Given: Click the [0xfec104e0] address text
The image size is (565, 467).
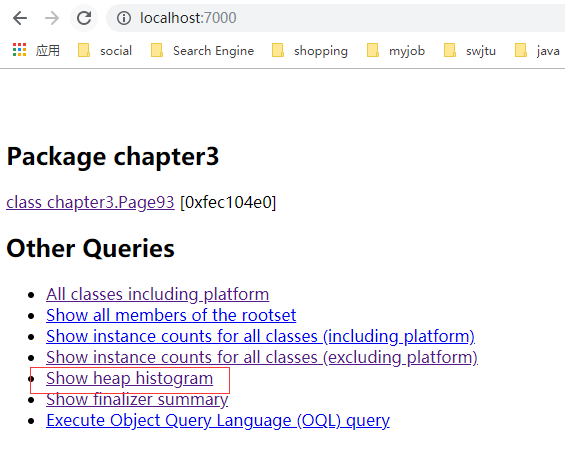Looking at the screenshot, I should [x=228, y=202].
